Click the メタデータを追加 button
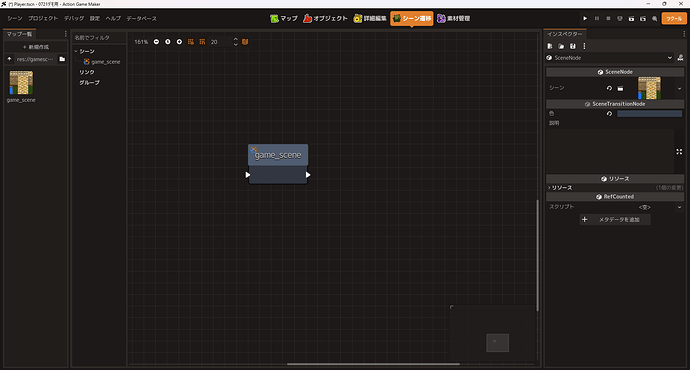Image resolution: width=690 pixels, height=370 pixels. tap(615, 220)
